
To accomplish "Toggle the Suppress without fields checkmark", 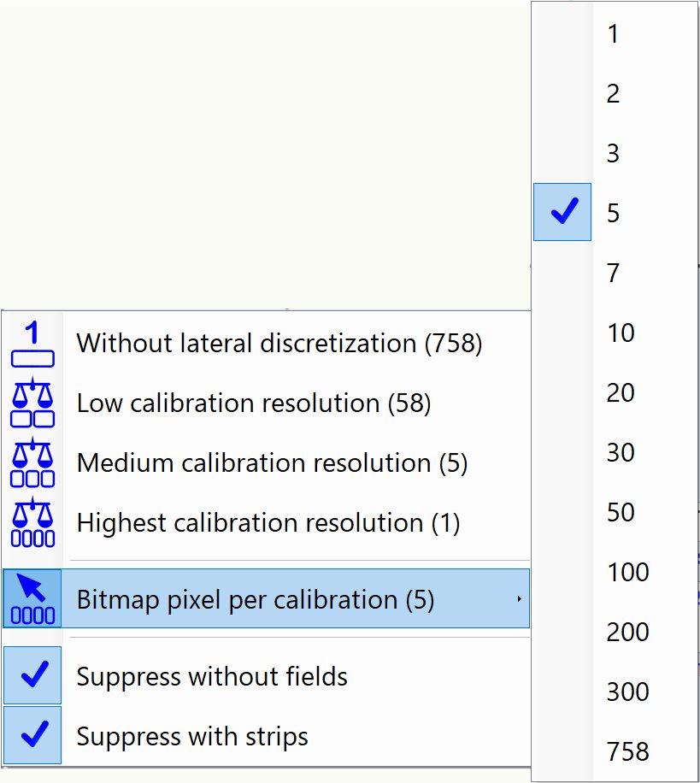I will point(32,676).
